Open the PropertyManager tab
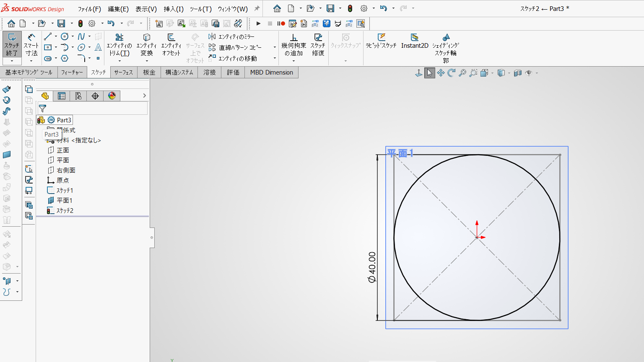This screenshot has height=362, width=644. tap(62, 96)
